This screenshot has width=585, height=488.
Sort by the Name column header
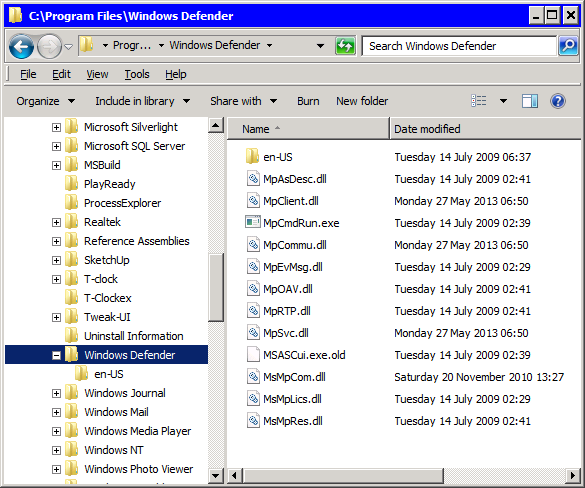308,129
